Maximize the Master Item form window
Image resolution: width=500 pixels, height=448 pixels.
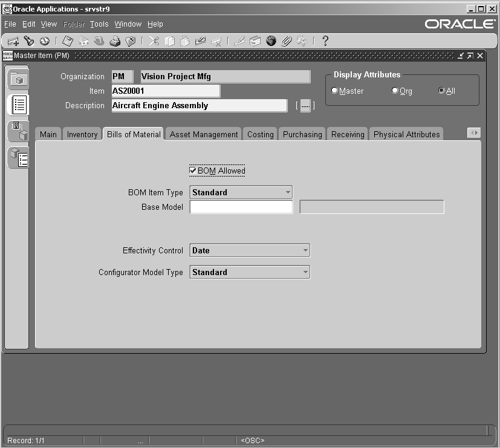point(470,56)
